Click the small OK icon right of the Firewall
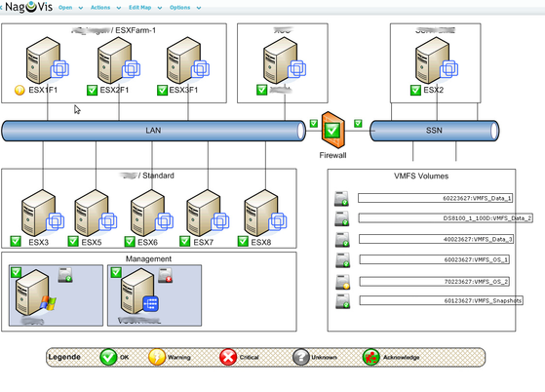The height and width of the screenshot is (392, 545). [358, 124]
